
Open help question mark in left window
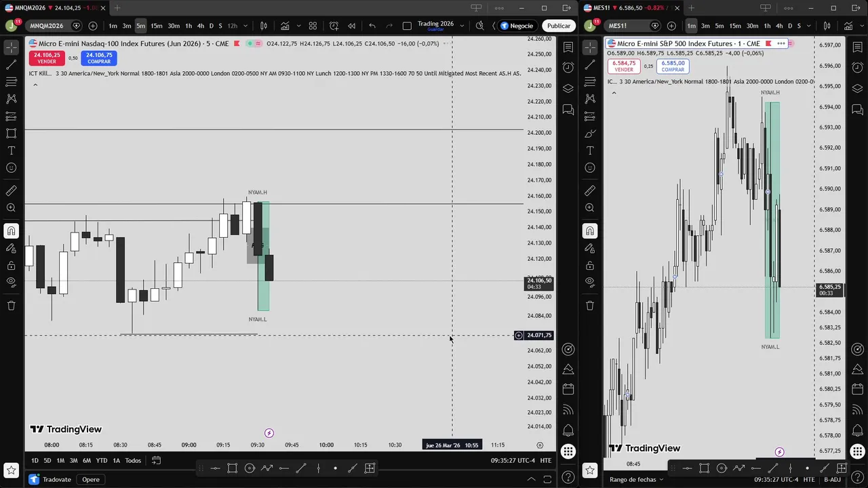tap(568, 477)
